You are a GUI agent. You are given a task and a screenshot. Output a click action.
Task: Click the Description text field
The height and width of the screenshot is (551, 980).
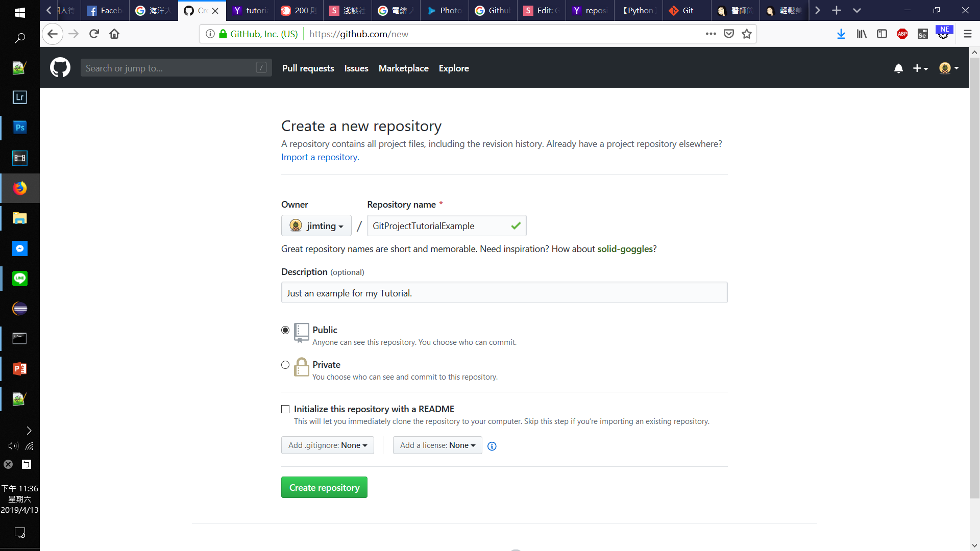tap(504, 293)
